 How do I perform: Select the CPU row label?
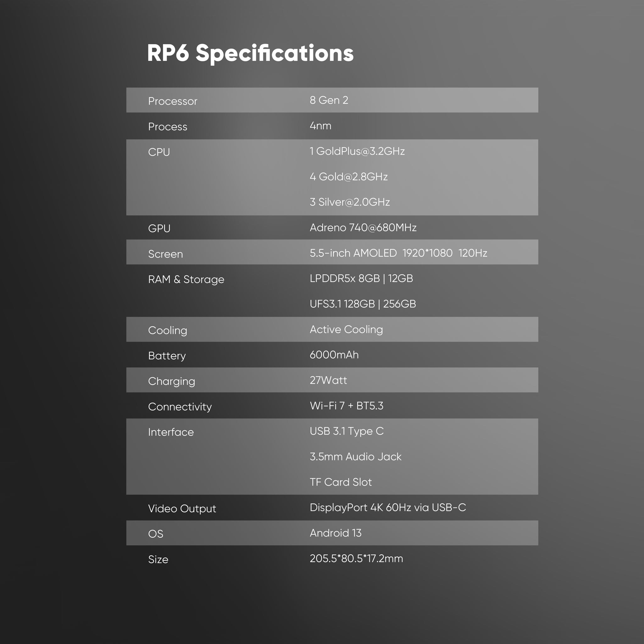(159, 152)
